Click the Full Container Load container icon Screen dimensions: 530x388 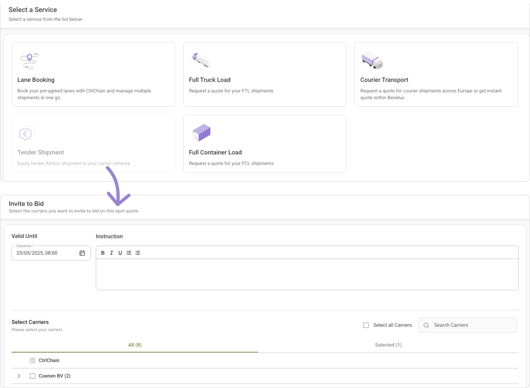click(201, 132)
